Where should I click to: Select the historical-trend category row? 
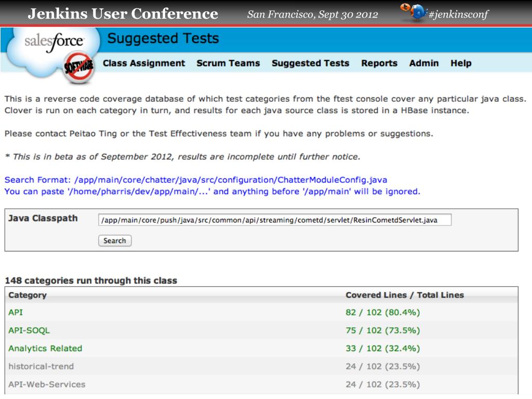click(261, 366)
